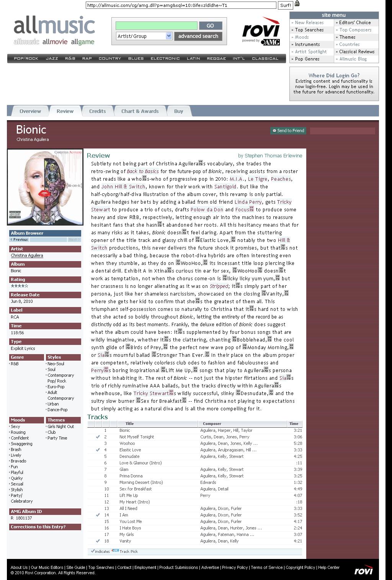Image resolution: width=392 pixels, height=580 pixels.
Task: Click Woohoo track title
Action: click(x=127, y=443)
